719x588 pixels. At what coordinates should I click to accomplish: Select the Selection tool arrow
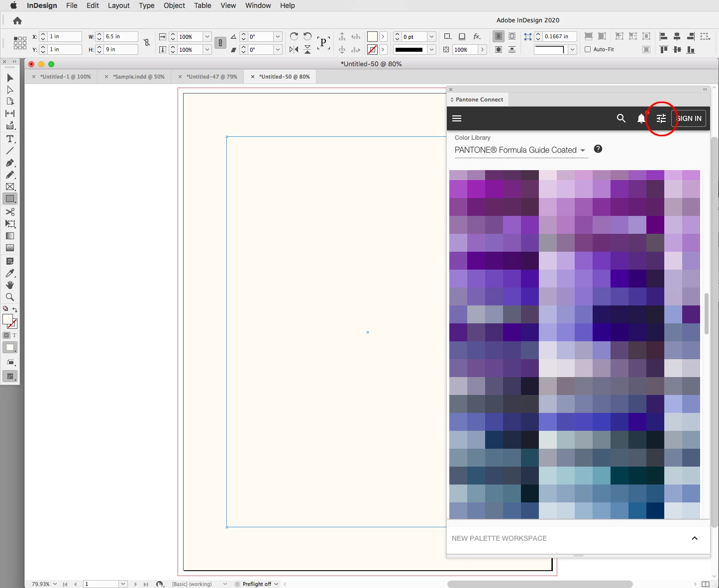click(x=10, y=78)
